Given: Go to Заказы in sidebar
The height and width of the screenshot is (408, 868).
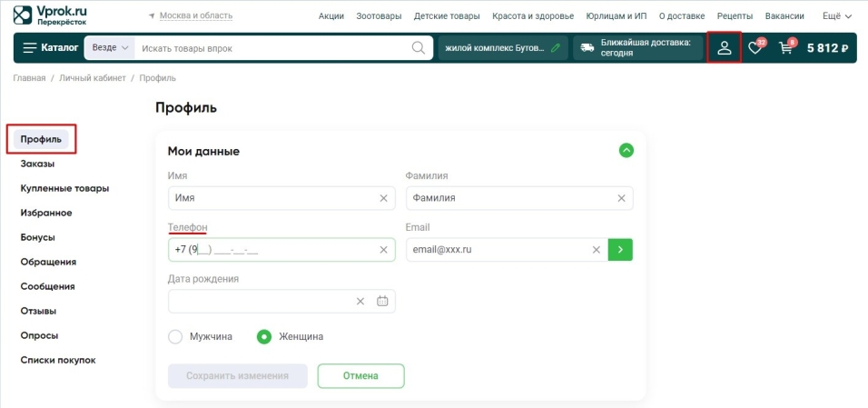Looking at the screenshot, I should click(x=37, y=164).
